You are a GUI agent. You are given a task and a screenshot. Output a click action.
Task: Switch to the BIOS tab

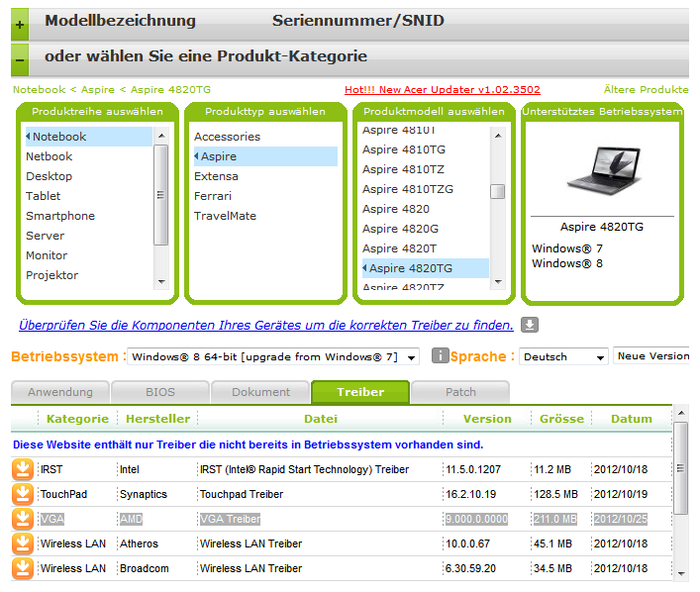[160, 392]
